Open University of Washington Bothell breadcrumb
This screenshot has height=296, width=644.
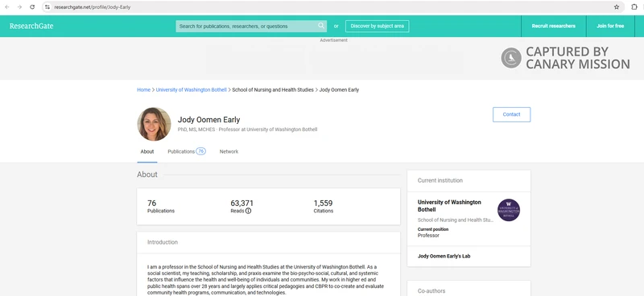point(191,90)
